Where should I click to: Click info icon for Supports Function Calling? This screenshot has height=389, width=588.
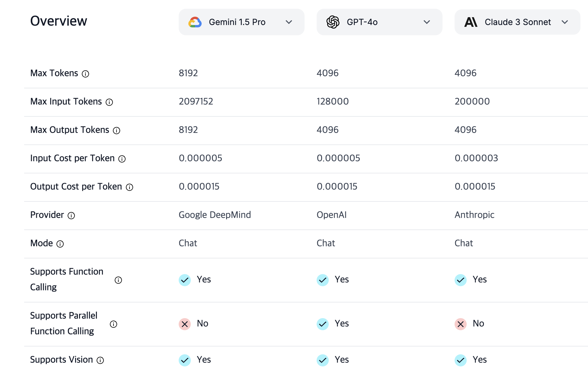click(x=118, y=280)
